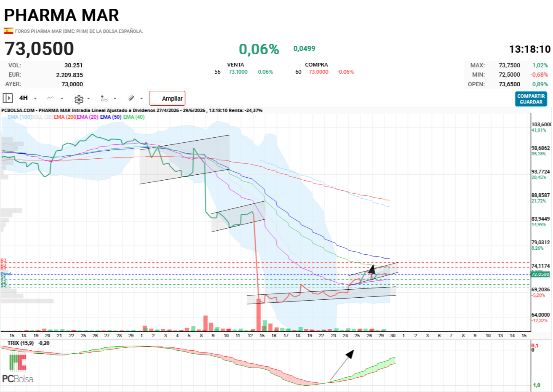Viewport: 553px width, 392px height.
Task: Click the add indicators icon
Action: (x=104, y=99)
